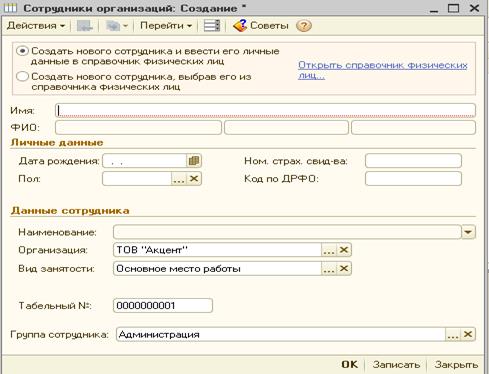Maximize the Сотрудники организаций window
This screenshot has height=374, width=489.
click(453, 8)
